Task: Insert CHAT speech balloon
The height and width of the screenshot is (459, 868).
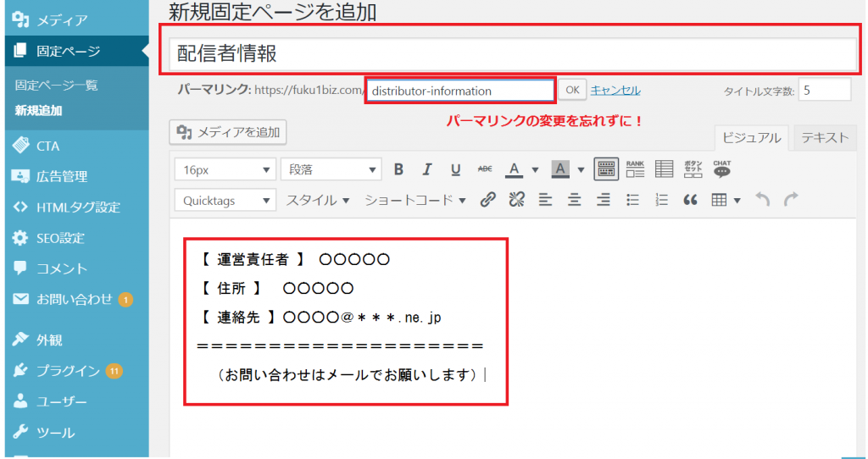Action: tap(722, 169)
